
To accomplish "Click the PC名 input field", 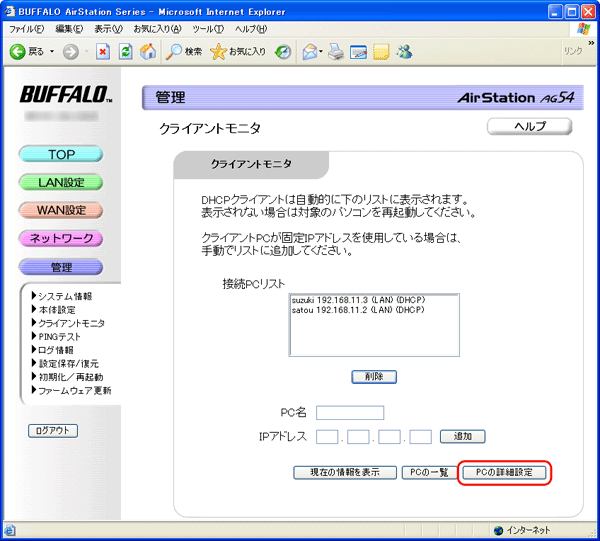I will click(350, 413).
